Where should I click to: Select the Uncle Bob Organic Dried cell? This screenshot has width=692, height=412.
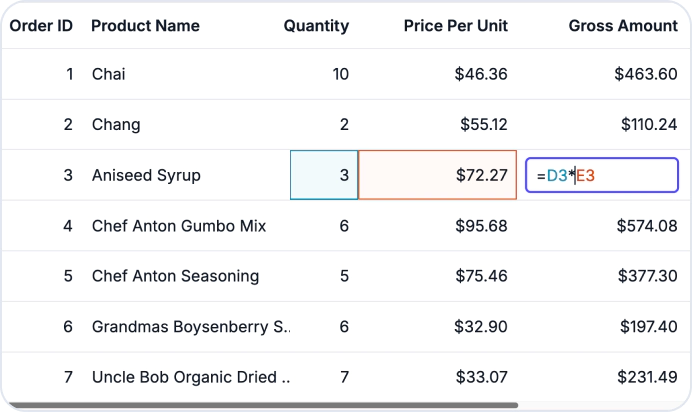190,377
